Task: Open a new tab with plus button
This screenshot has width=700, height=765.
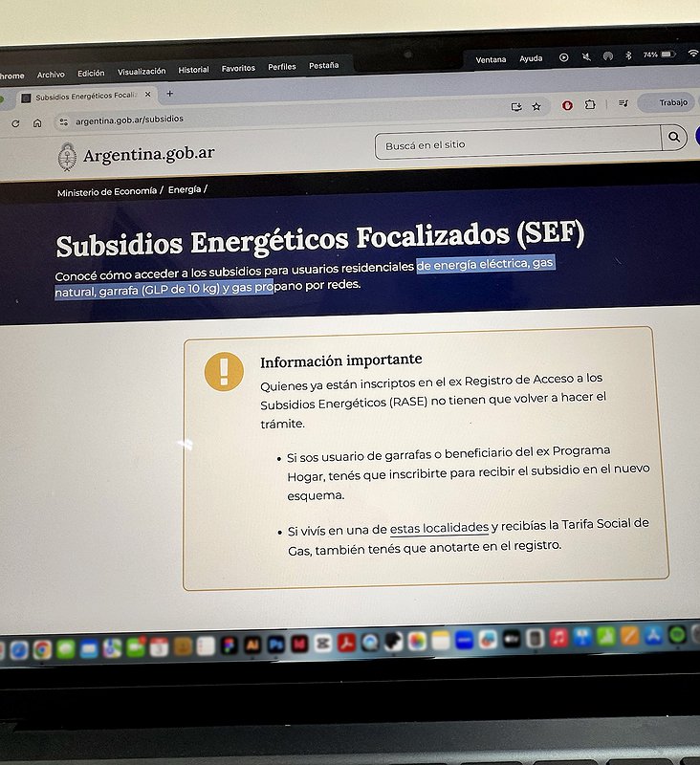Action: click(169, 94)
